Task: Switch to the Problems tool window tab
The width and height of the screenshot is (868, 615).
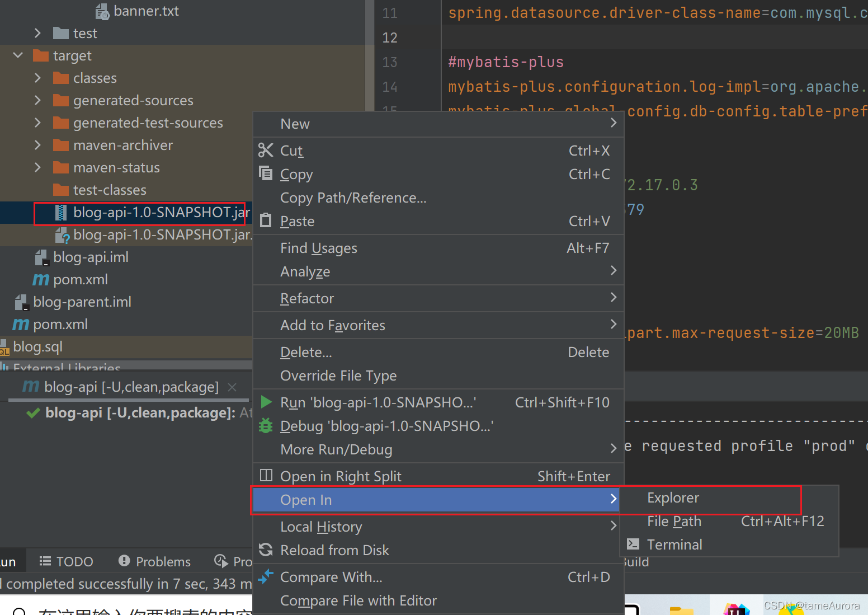Action: tap(155, 561)
